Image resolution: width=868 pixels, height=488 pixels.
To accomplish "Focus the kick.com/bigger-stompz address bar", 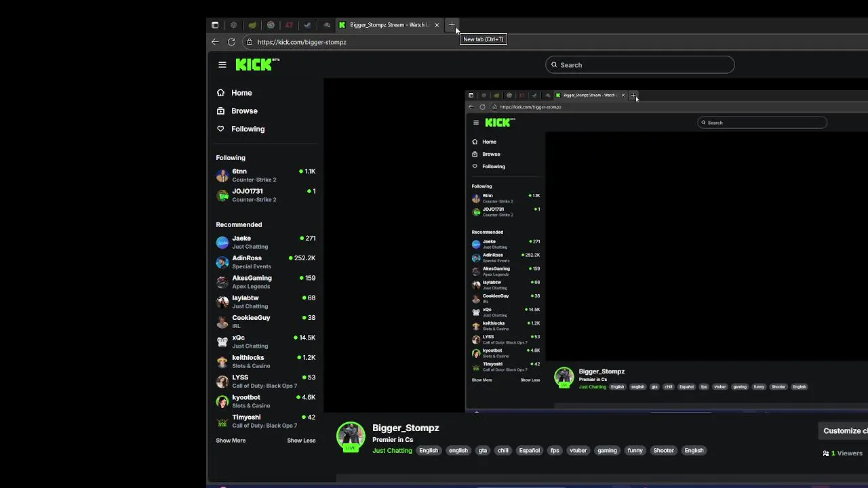I will tap(302, 42).
